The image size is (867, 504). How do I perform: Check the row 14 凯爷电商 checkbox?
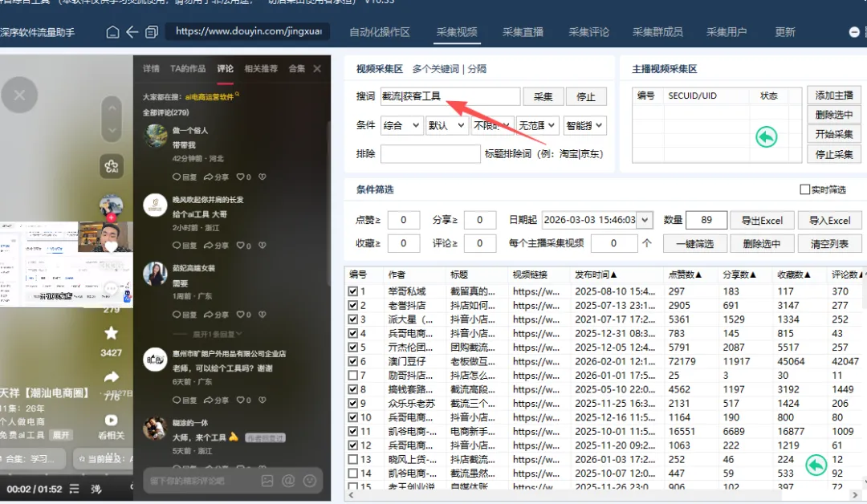(x=352, y=473)
